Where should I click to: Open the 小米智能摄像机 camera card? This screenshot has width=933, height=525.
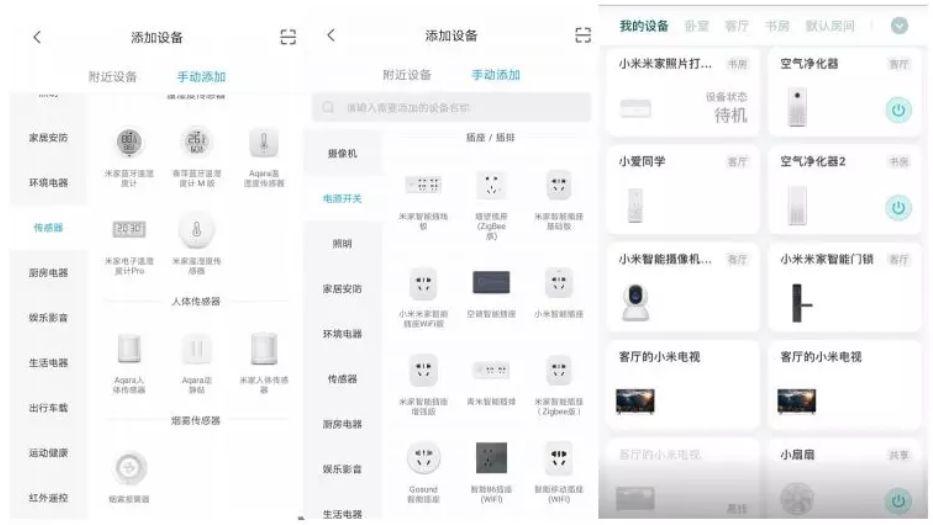(682, 288)
